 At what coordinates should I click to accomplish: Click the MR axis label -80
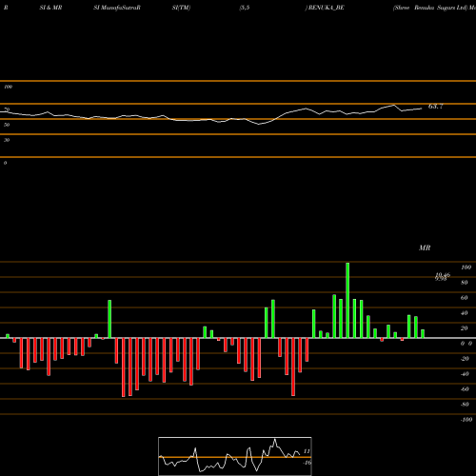[465, 405]
